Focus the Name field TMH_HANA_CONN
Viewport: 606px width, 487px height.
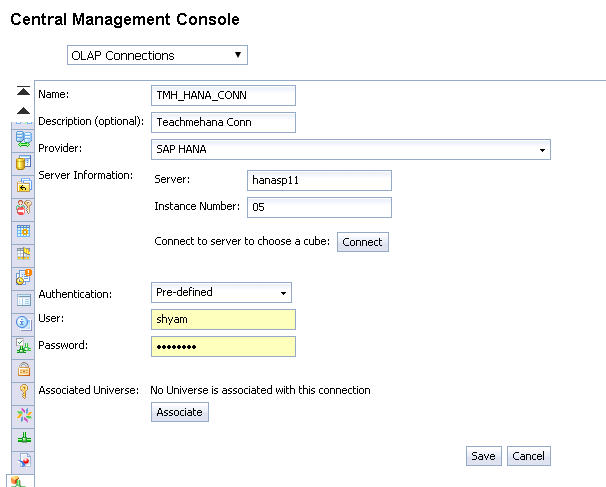pos(223,95)
